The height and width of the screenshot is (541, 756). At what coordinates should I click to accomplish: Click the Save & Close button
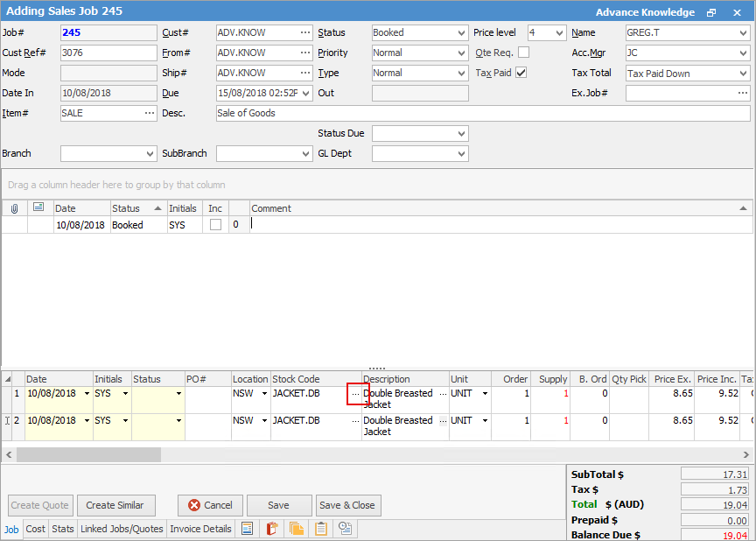pyautogui.click(x=347, y=505)
